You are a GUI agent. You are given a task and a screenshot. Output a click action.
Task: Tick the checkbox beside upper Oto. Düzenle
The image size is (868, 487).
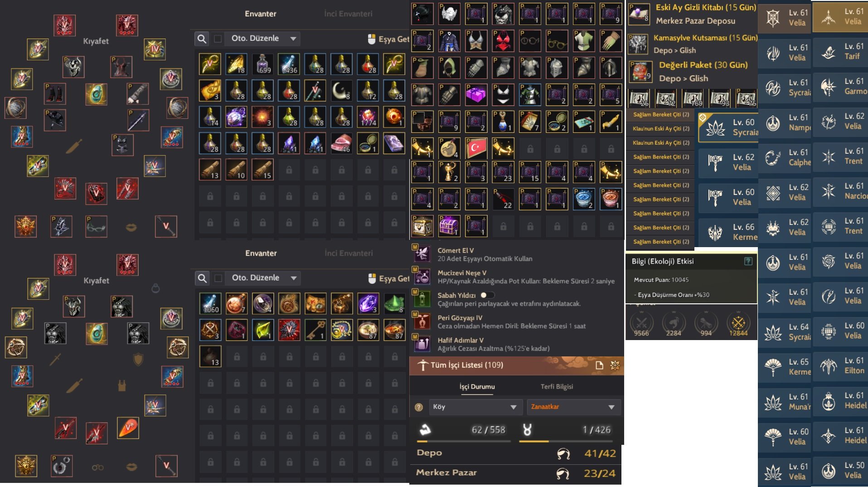218,39
